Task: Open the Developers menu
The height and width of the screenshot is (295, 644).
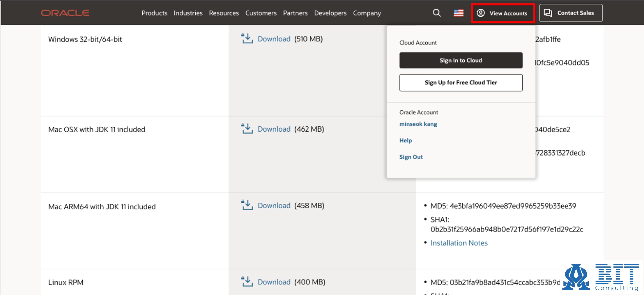Action: 330,13
